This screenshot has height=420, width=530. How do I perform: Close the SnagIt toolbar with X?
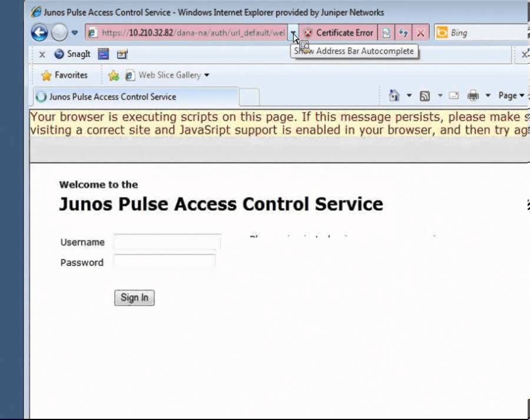(42, 54)
